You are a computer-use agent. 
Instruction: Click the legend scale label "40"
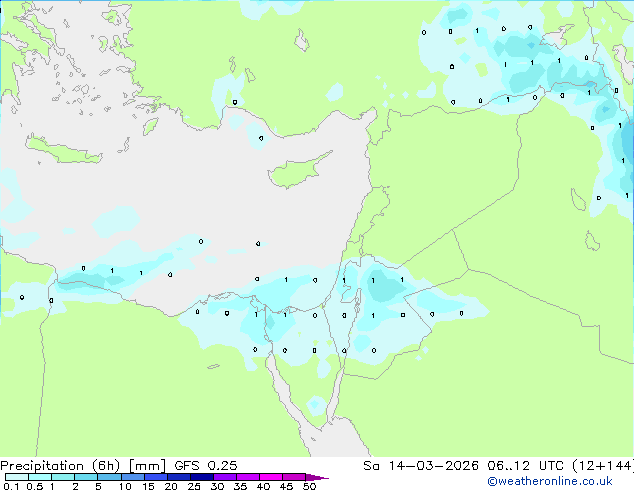click(x=263, y=486)
